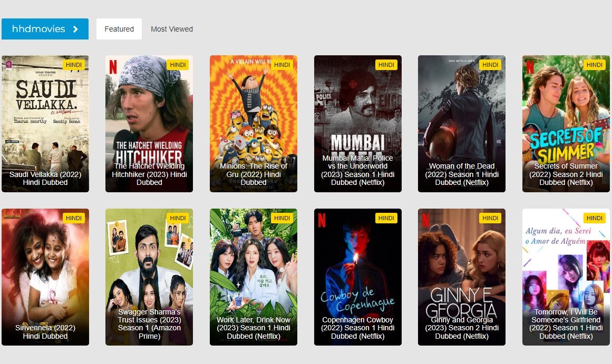Click Netflix logo on Ginny and Georgia poster

click(426, 219)
